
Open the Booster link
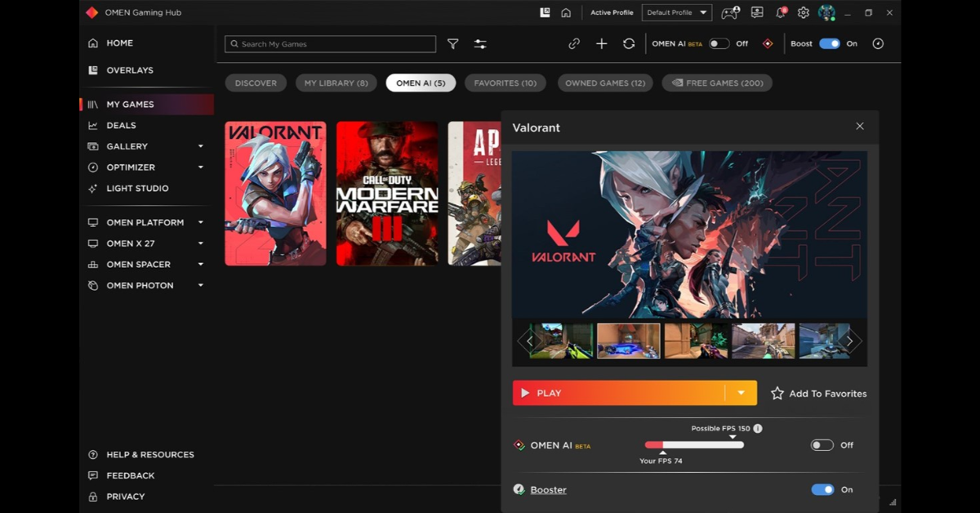click(x=548, y=490)
